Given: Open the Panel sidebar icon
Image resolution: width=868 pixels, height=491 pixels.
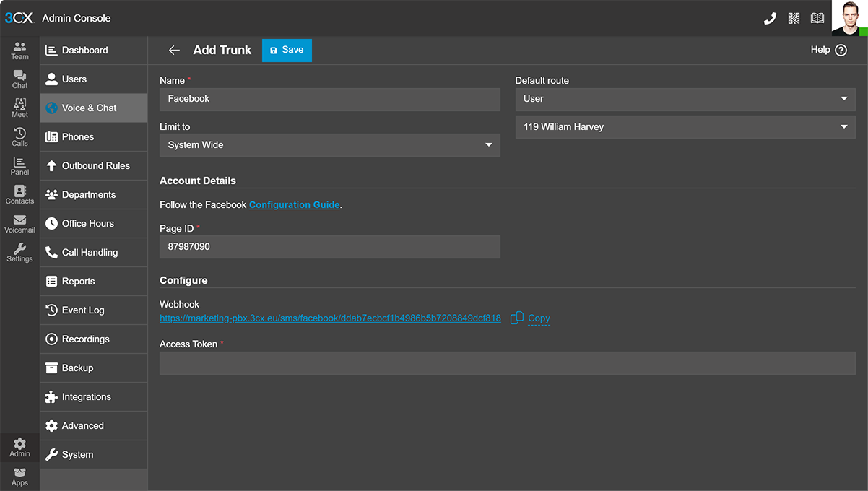Looking at the screenshot, I should 19,166.
